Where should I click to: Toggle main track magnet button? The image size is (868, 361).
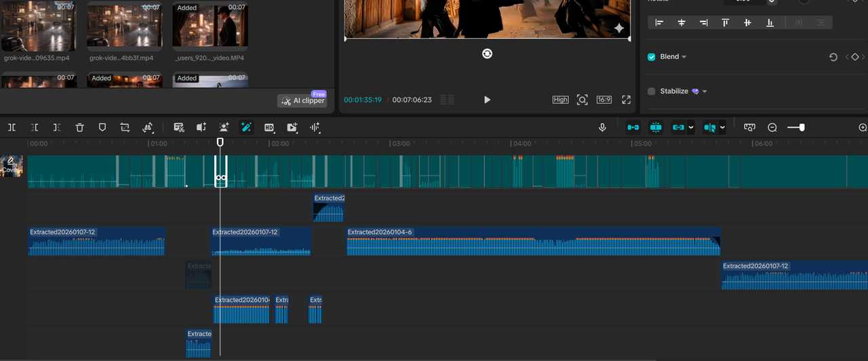click(x=633, y=127)
